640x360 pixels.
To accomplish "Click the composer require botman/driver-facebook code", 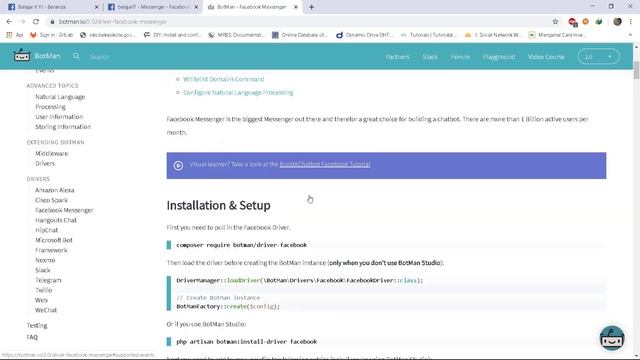I will pyautogui.click(x=242, y=245).
